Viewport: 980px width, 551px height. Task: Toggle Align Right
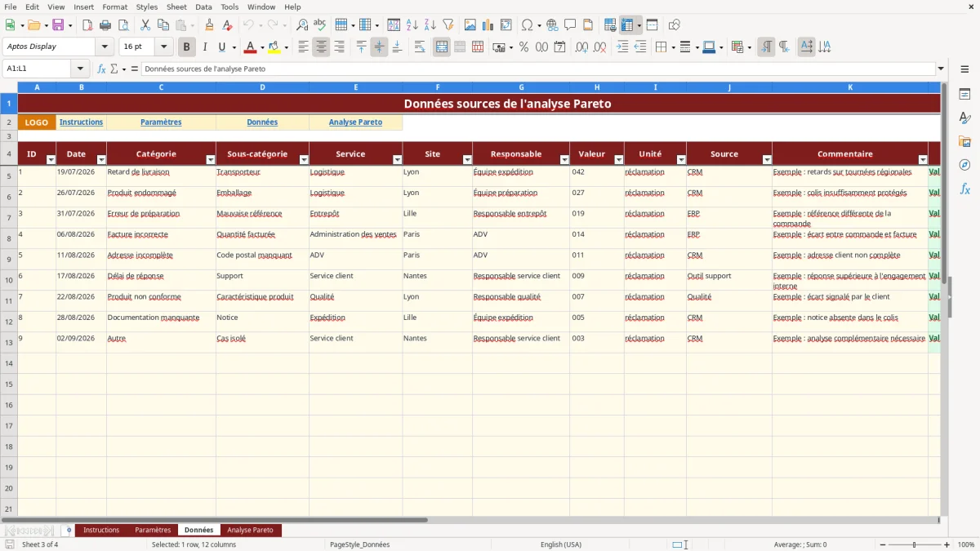(339, 47)
